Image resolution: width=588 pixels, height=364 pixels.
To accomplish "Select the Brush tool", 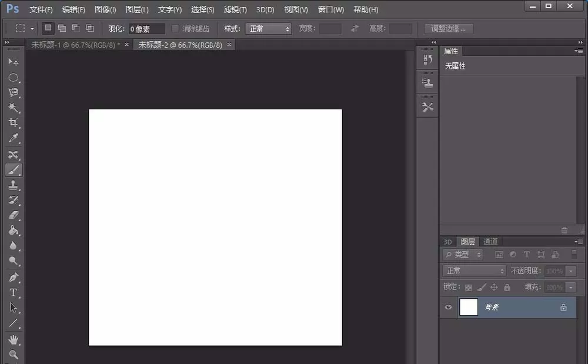I will (14, 170).
